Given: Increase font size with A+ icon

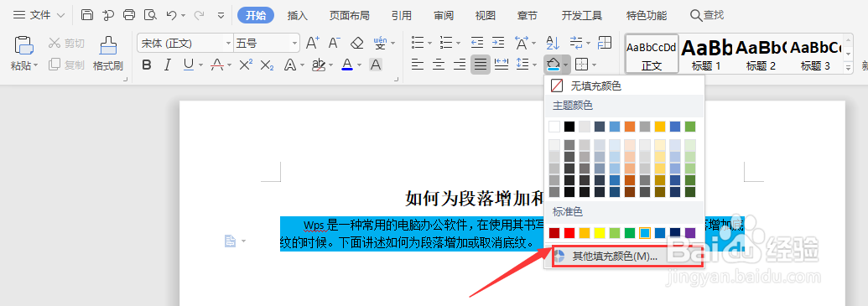Looking at the screenshot, I should pyautogui.click(x=313, y=43).
